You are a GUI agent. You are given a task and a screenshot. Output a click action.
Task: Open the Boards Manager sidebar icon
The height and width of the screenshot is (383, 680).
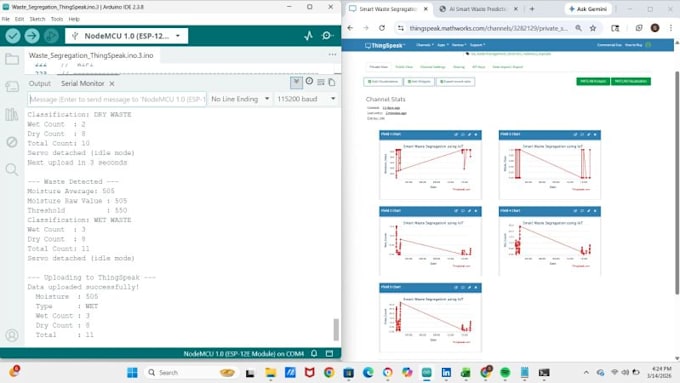[12, 87]
